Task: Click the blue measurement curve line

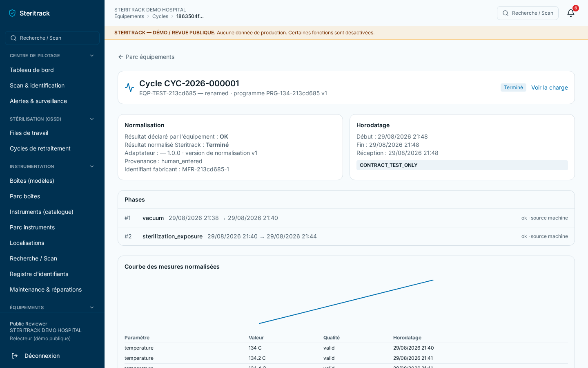Action: 346,302
